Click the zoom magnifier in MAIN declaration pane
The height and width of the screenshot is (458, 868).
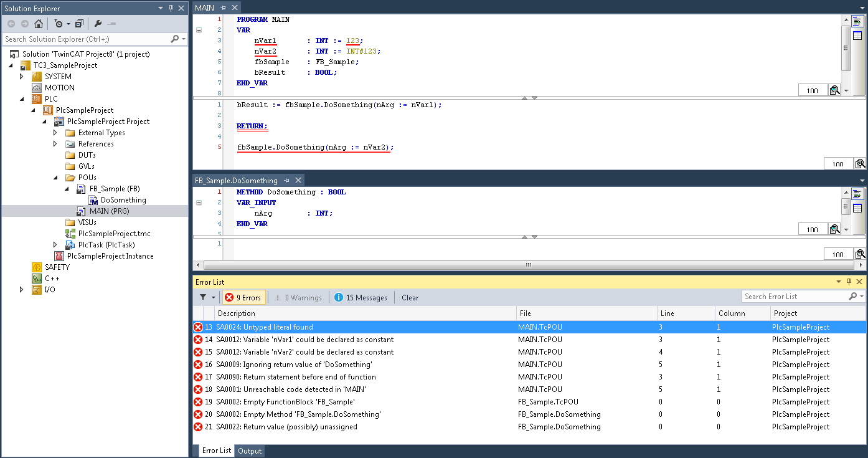(834, 90)
